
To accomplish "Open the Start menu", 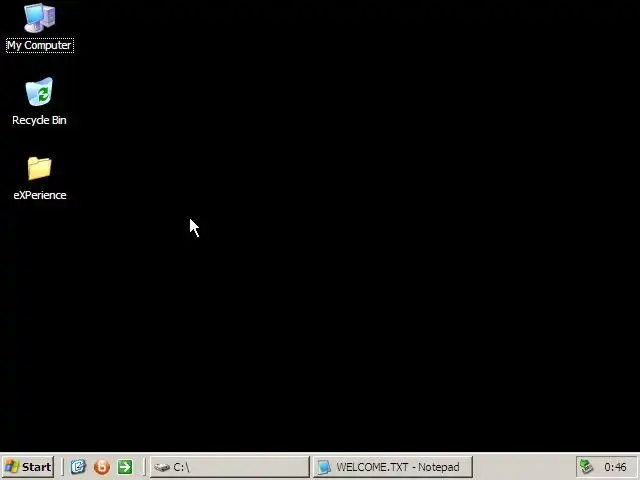I will [x=28, y=467].
